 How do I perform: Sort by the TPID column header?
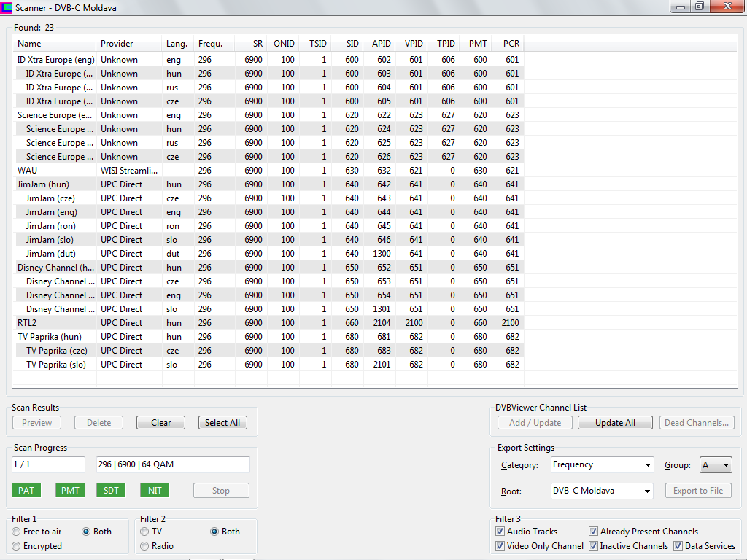pyautogui.click(x=444, y=43)
